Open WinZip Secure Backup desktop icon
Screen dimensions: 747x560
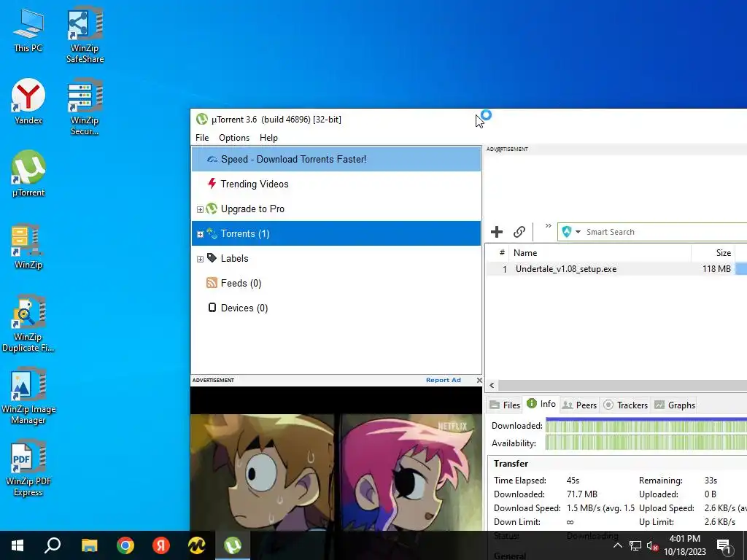[85, 106]
